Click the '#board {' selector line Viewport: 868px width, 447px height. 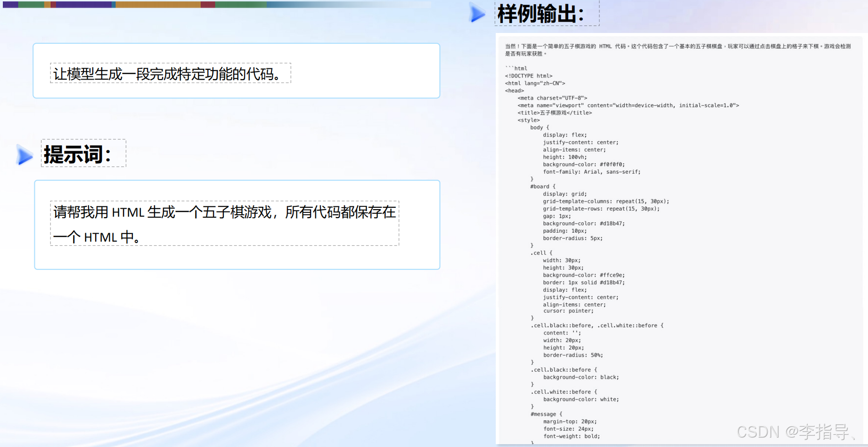(543, 187)
